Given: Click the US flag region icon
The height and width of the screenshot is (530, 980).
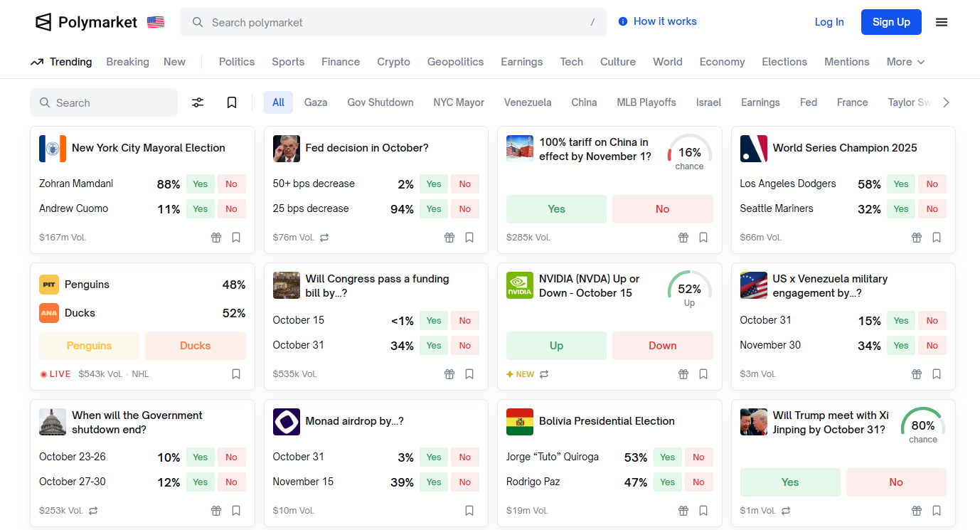Looking at the screenshot, I should pos(156,22).
